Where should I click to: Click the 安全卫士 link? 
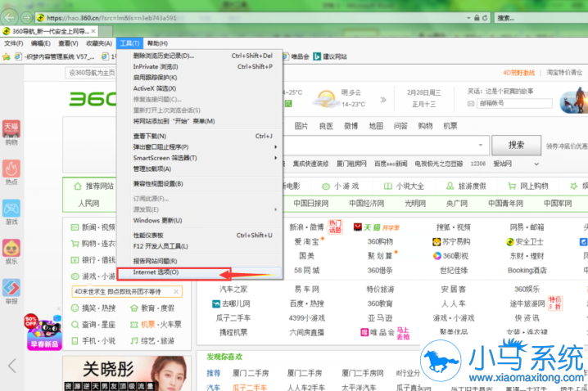click(x=524, y=242)
